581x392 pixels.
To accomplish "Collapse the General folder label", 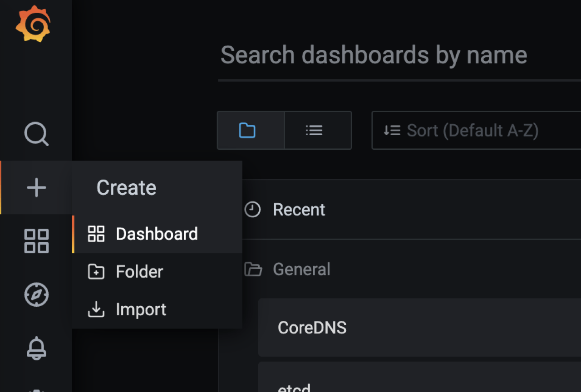I will point(301,269).
